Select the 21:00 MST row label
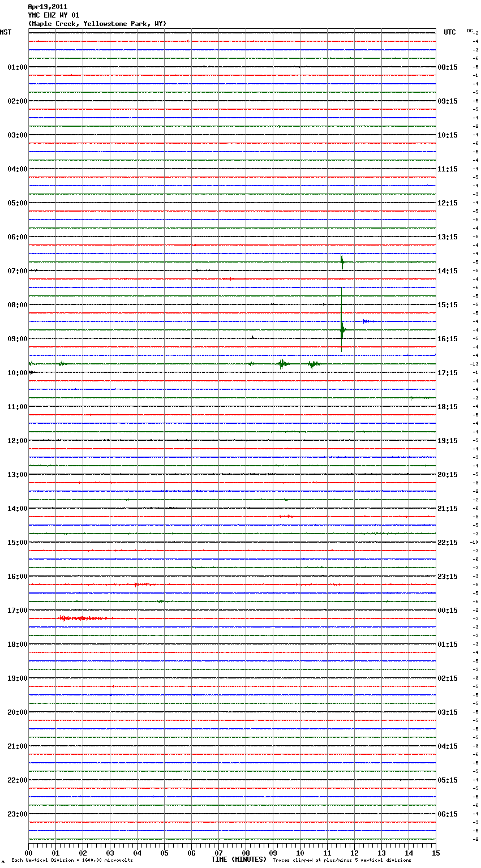Viewport: 481px width, 868px height. click(x=18, y=746)
